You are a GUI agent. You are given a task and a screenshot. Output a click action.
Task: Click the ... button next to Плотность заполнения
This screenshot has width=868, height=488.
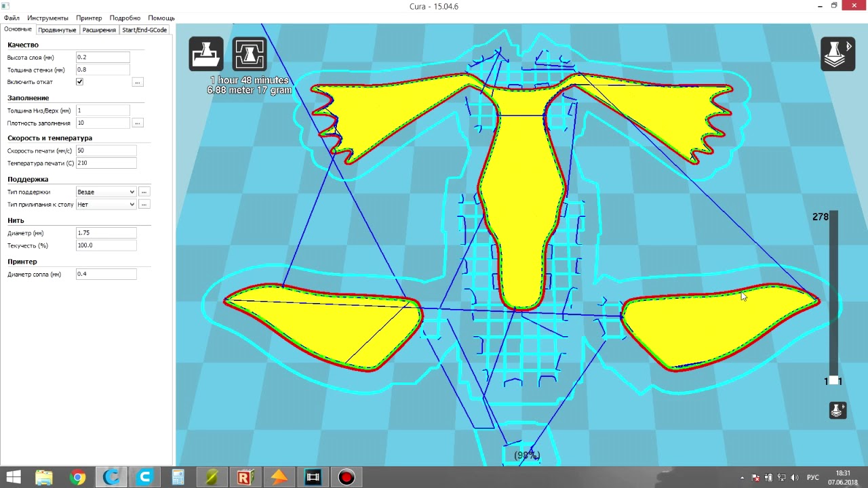tap(138, 123)
